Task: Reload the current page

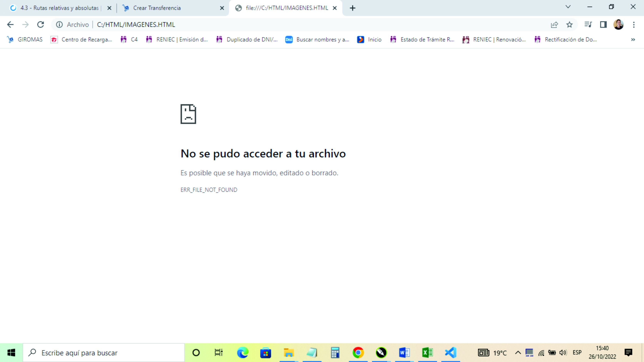Action: click(x=40, y=24)
